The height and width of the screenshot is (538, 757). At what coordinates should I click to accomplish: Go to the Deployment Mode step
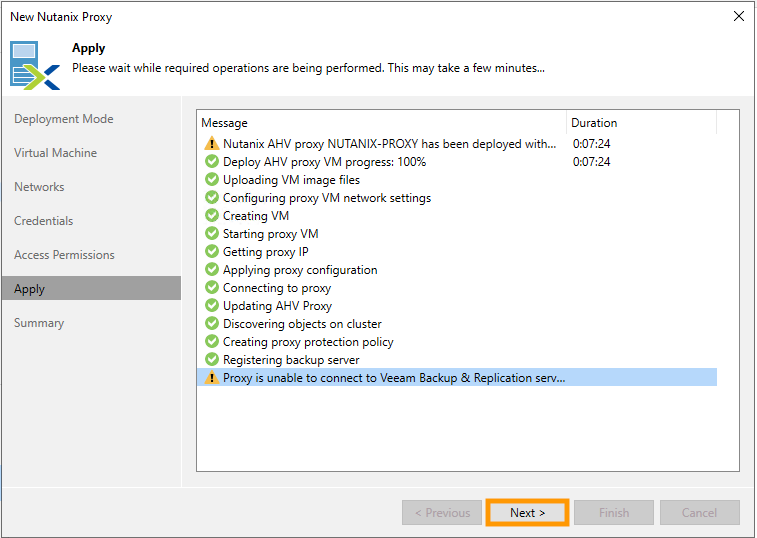(x=64, y=119)
